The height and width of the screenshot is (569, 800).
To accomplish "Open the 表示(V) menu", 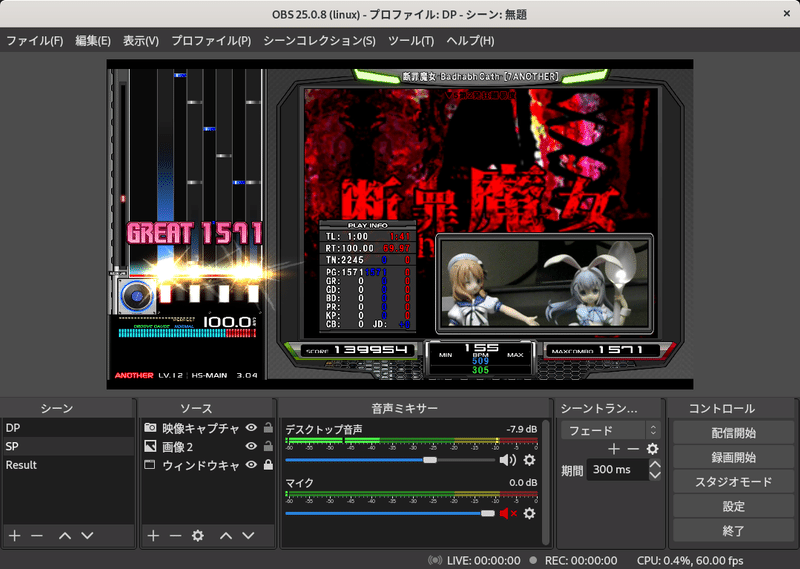I will 141,41.
